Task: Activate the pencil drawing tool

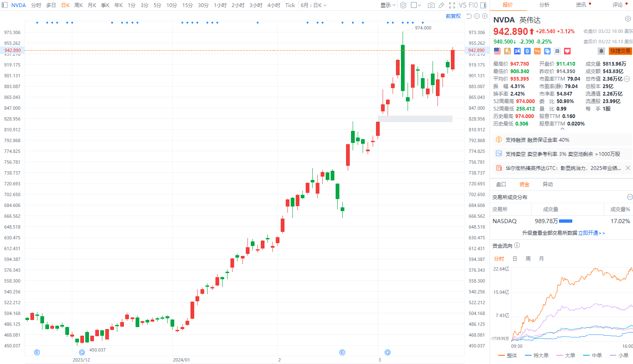Action: pyautogui.click(x=442, y=5)
